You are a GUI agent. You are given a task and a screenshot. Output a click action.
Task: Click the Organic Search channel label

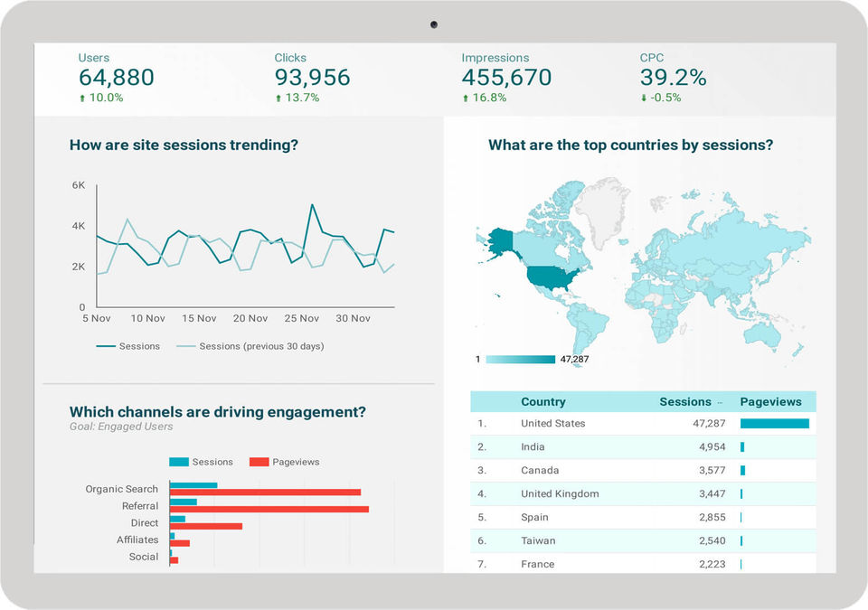(122, 489)
